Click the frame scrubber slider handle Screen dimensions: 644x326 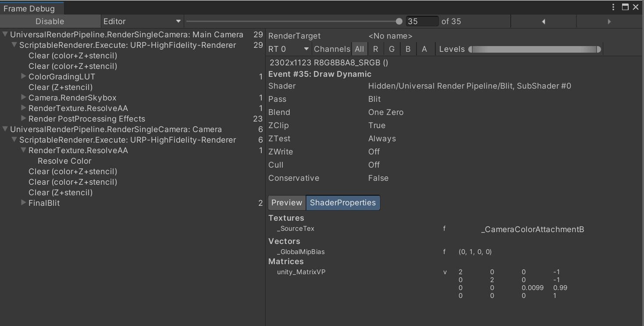(x=398, y=21)
